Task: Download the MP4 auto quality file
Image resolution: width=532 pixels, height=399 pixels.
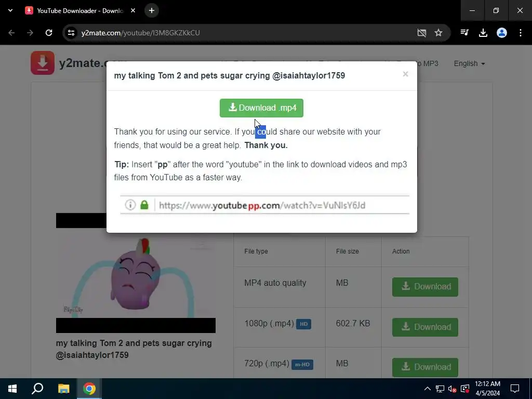Action: pos(425,287)
